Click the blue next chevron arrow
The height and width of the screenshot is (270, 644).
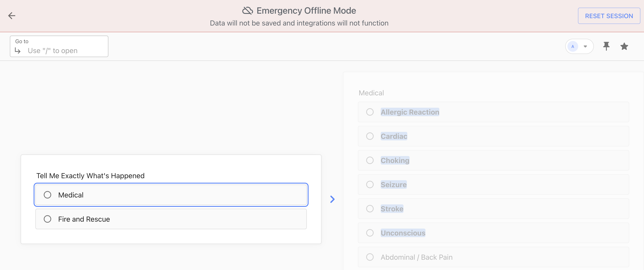pos(332,199)
